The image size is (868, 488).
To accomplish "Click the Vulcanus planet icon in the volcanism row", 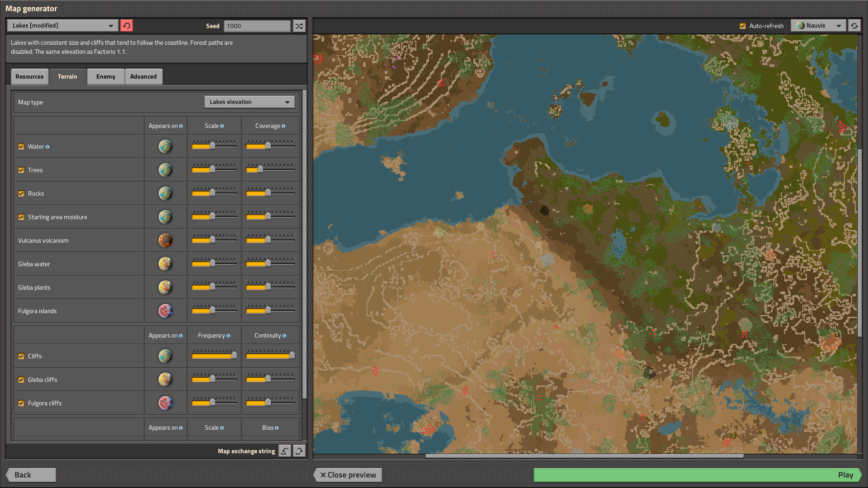I will point(165,240).
